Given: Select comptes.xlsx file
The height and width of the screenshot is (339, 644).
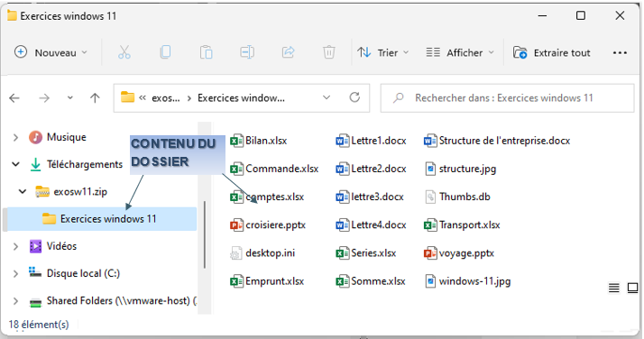Looking at the screenshot, I should [267, 197].
